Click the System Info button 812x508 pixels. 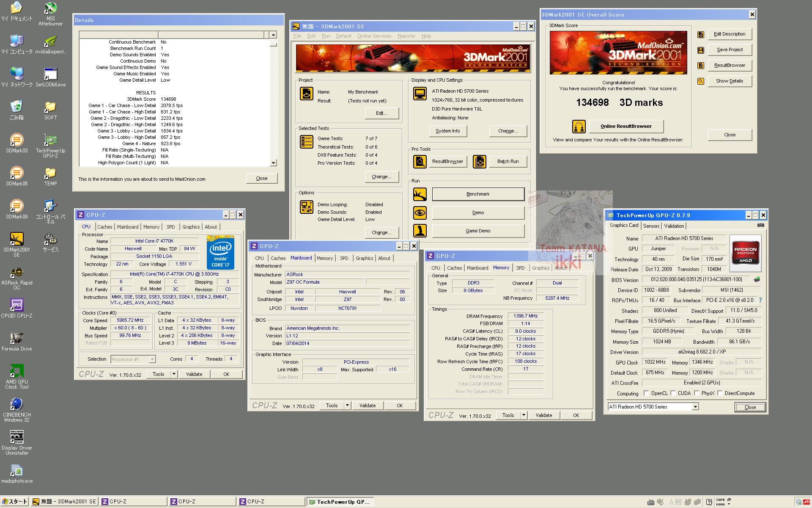447,131
